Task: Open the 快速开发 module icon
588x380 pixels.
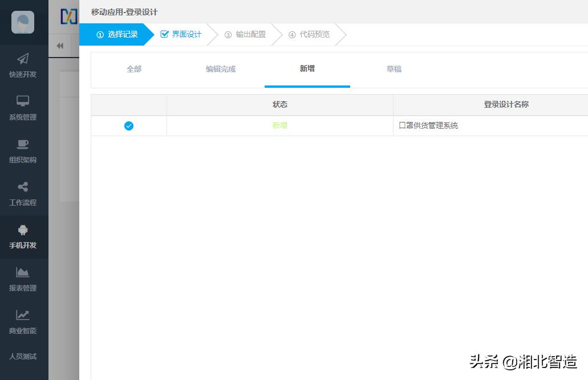Action: tap(23, 64)
